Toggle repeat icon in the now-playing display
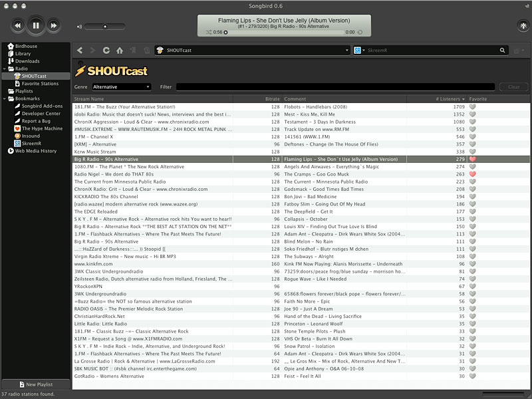The height and width of the screenshot is (399, 532). tap(360, 32)
